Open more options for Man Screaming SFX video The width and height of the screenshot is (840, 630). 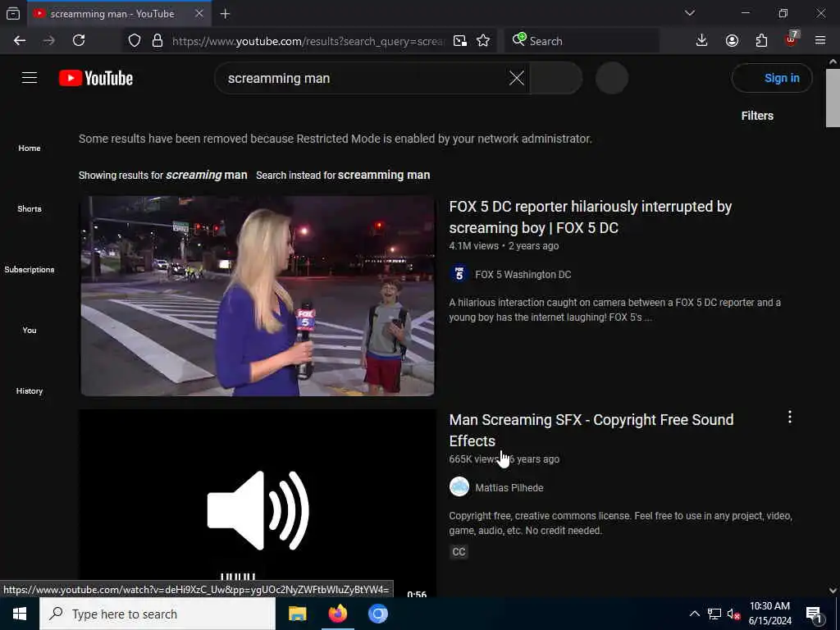790,418
